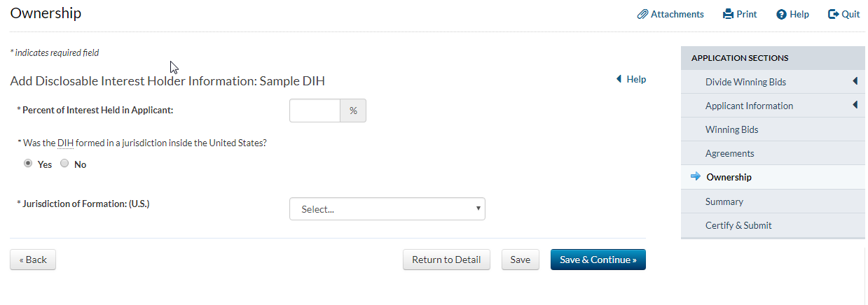Click the left triangle beside form Help

coord(619,79)
